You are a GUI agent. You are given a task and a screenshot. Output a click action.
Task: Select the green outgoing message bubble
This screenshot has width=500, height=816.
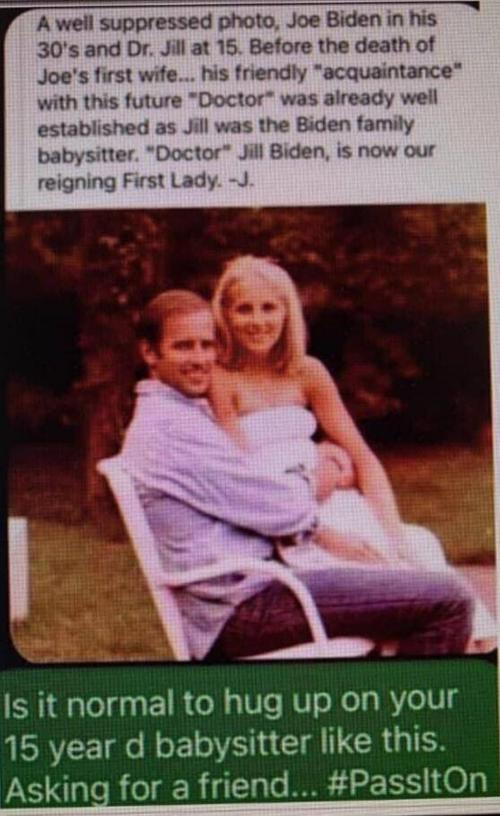[250, 735]
